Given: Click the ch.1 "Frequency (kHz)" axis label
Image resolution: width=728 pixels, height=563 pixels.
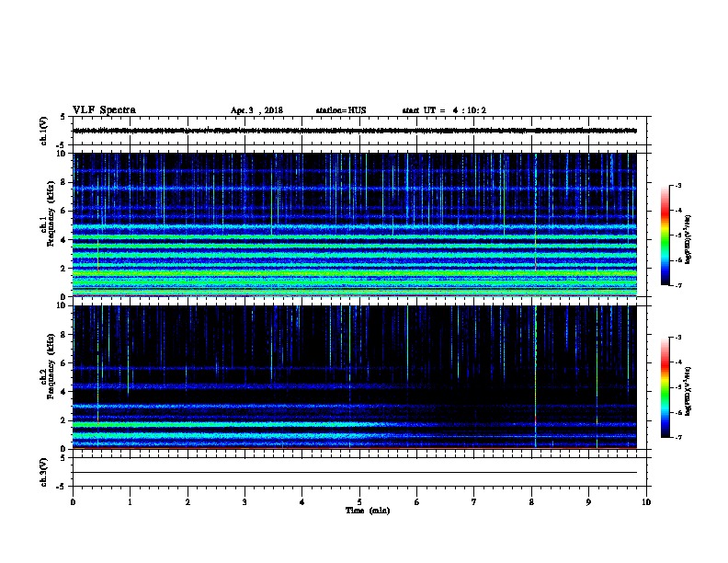Looking at the screenshot, I should click(51, 214).
